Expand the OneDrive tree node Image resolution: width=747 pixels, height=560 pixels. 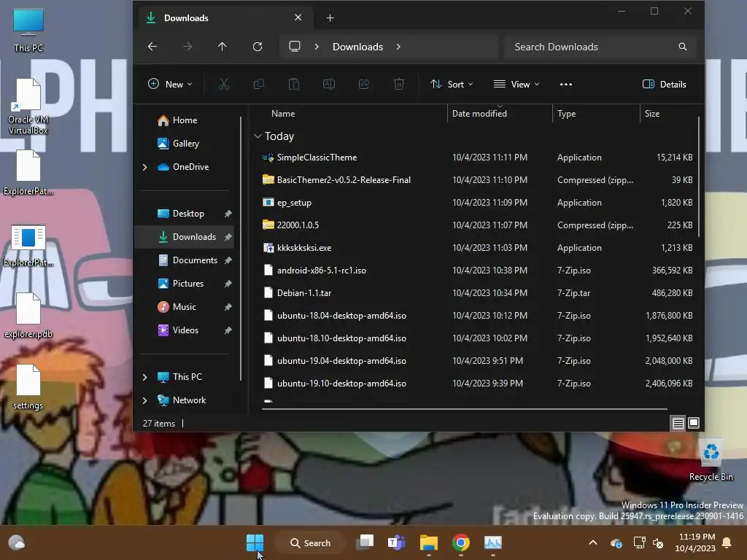point(145,167)
